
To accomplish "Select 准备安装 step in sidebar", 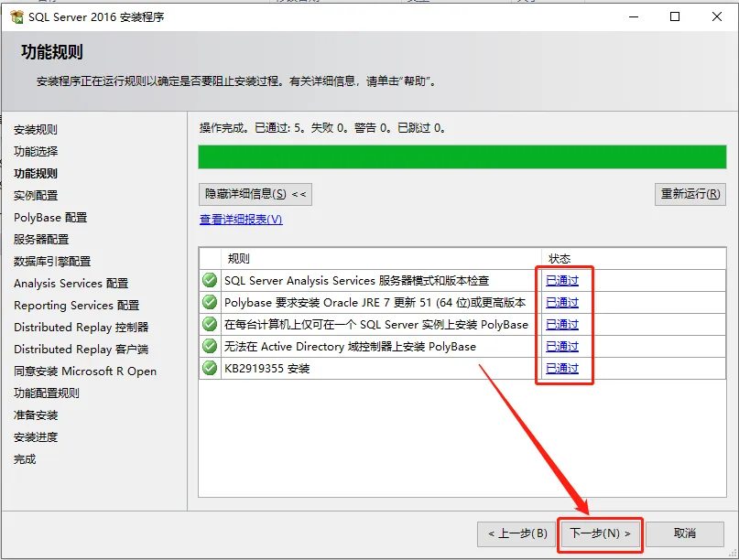I will [x=36, y=415].
